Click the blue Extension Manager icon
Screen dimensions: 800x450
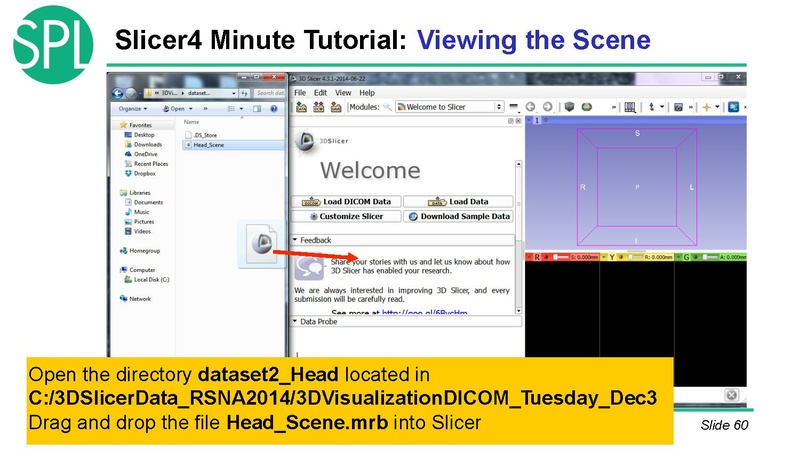pyautogui.click(x=734, y=107)
